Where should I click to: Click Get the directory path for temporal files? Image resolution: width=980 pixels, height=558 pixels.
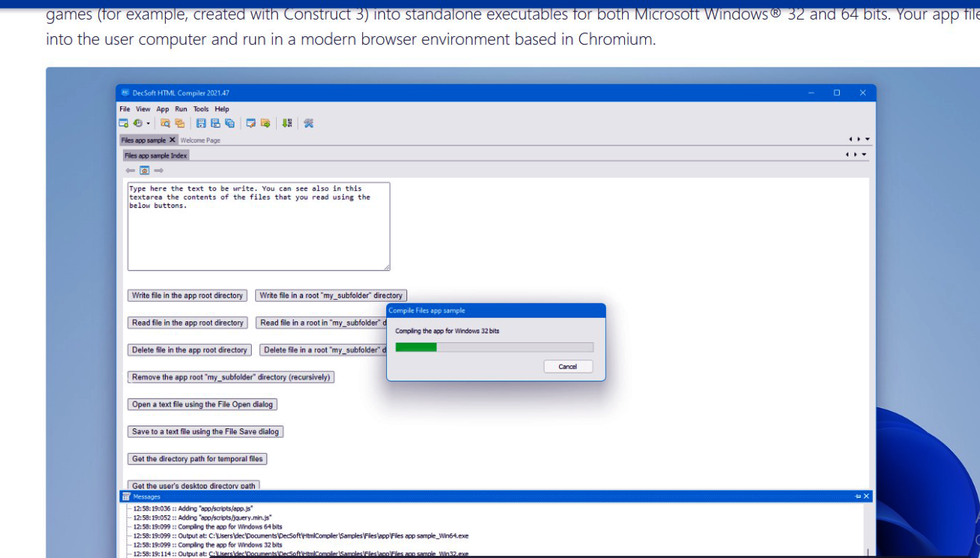point(197,459)
